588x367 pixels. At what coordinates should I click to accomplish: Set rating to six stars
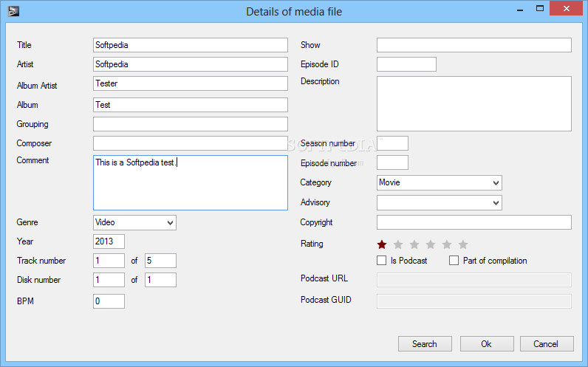pos(463,244)
